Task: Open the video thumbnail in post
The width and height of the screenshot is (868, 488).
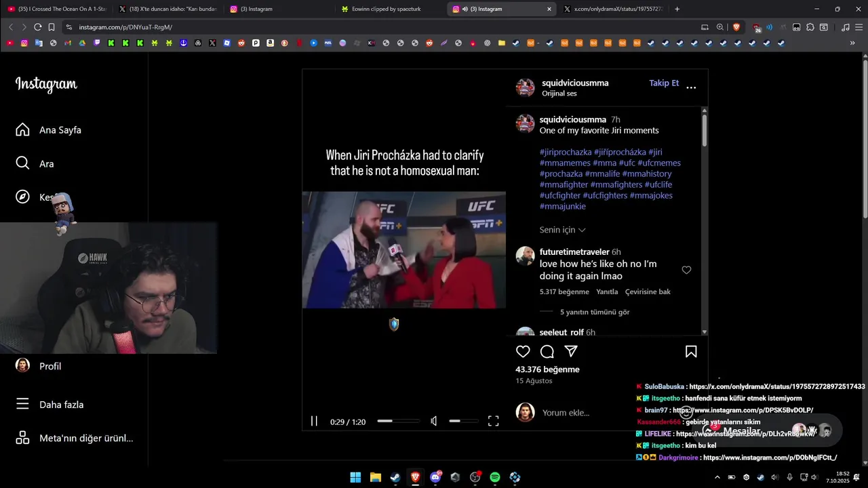Action: [x=404, y=250]
